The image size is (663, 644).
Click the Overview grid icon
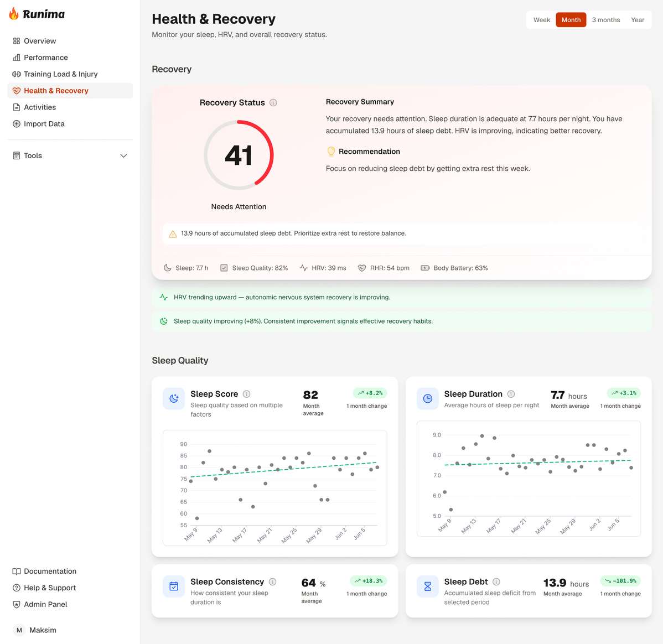pyautogui.click(x=17, y=41)
